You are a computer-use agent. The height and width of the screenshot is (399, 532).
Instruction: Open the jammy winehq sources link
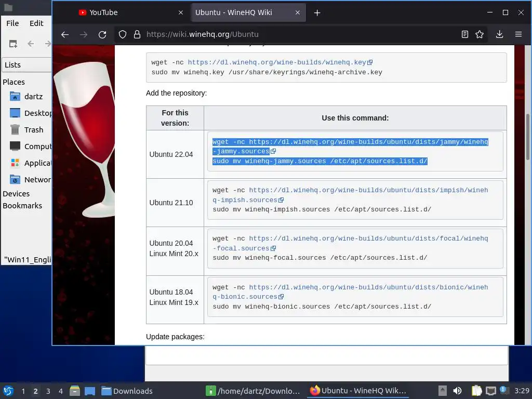(350, 147)
